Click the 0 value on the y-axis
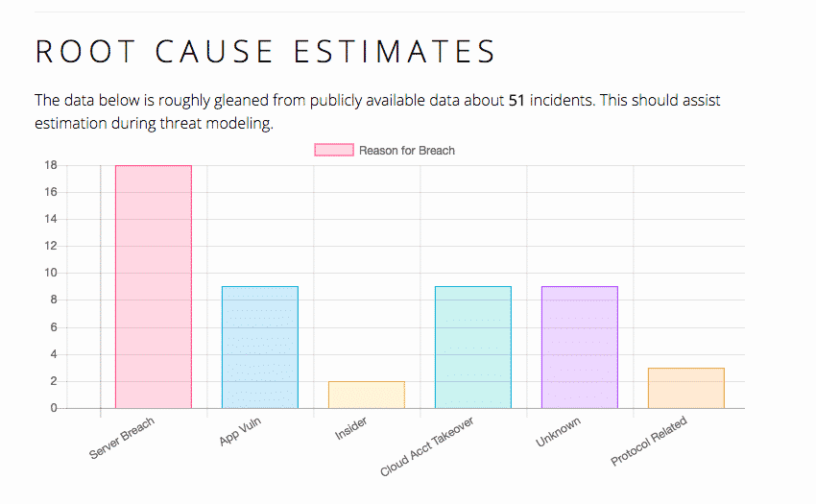The image size is (816, 504). 54,408
